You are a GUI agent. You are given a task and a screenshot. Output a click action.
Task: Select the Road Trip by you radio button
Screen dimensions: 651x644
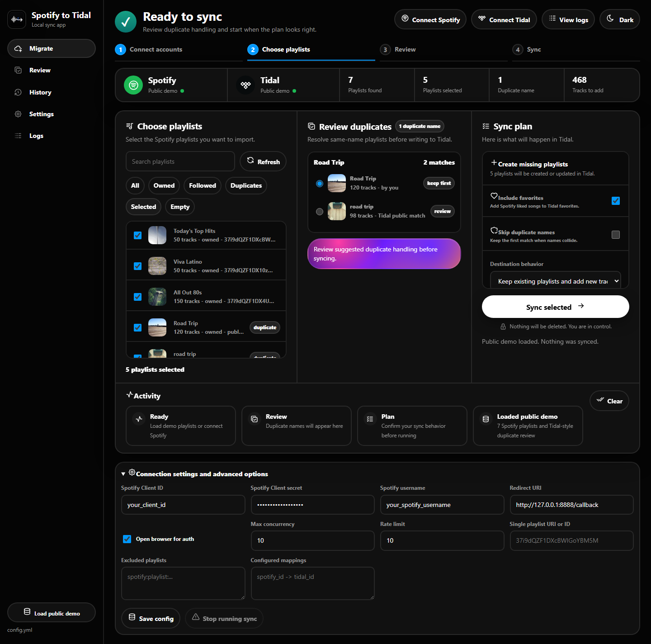320,184
